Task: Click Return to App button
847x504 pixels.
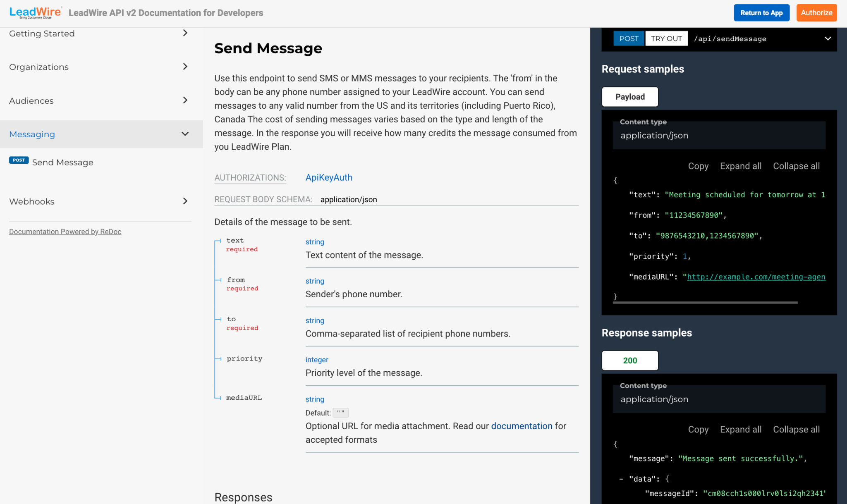Action: click(x=761, y=13)
